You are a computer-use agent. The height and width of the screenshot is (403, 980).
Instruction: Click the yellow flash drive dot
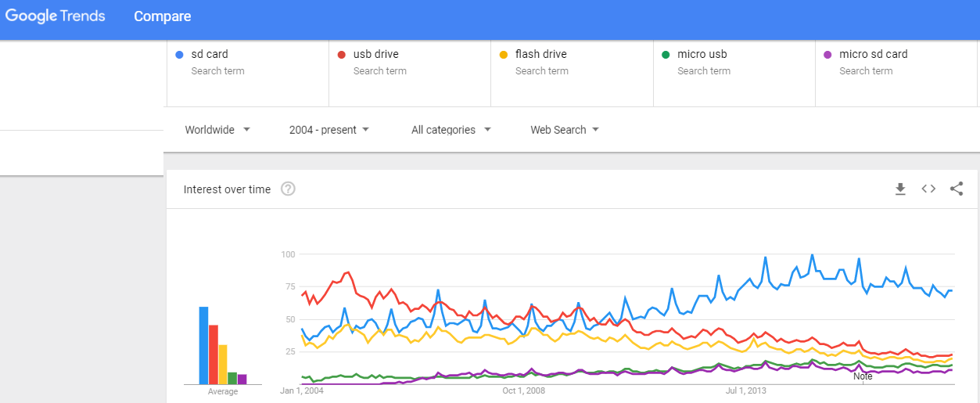click(504, 55)
